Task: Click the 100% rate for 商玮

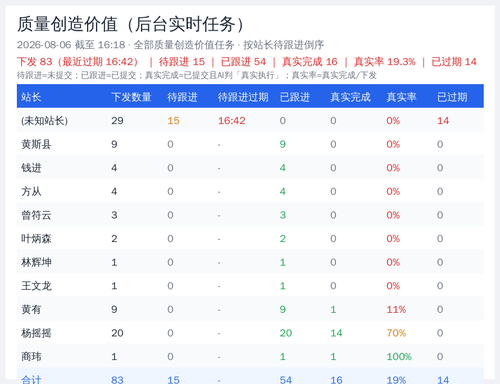Action: pos(399,357)
